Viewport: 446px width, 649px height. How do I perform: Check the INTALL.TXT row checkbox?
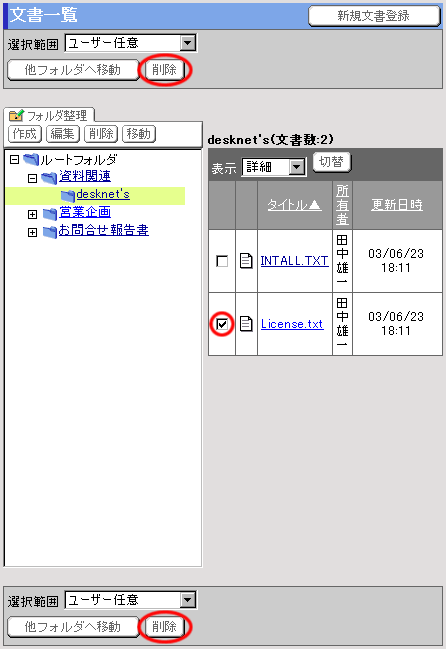(222, 261)
